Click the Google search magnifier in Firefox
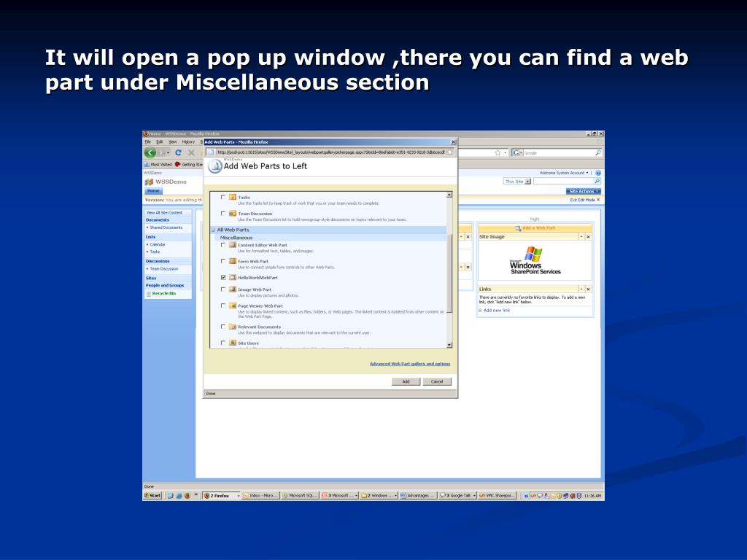The width and height of the screenshot is (747, 560). click(598, 153)
